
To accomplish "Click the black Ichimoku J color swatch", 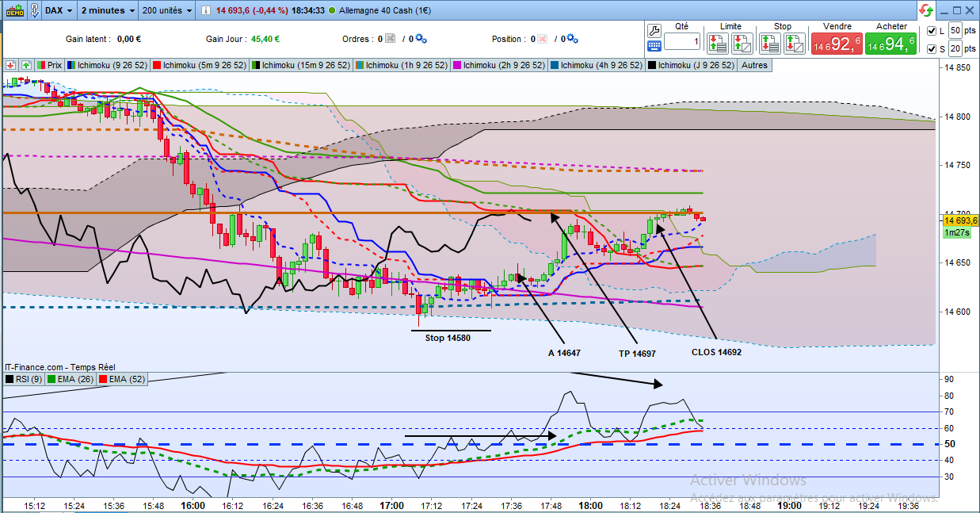I will tap(652, 65).
